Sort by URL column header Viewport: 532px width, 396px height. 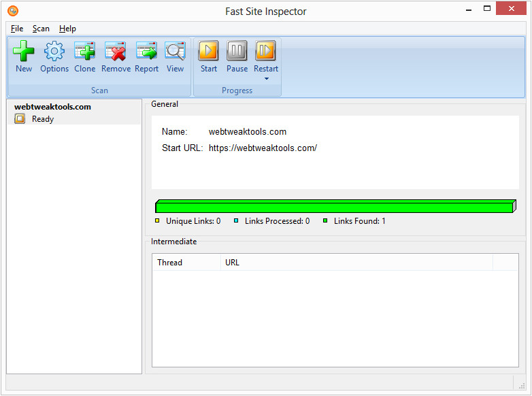click(356, 263)
